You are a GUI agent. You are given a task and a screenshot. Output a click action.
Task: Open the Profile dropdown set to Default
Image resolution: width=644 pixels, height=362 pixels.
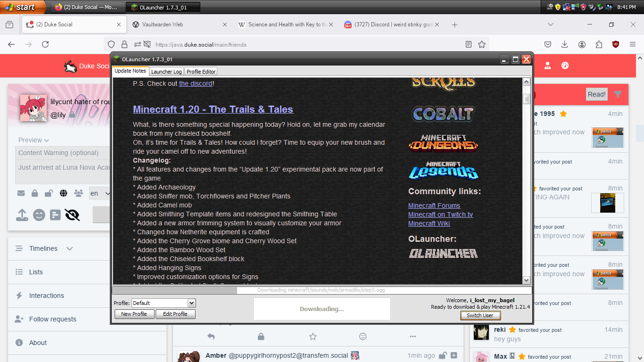164,303
